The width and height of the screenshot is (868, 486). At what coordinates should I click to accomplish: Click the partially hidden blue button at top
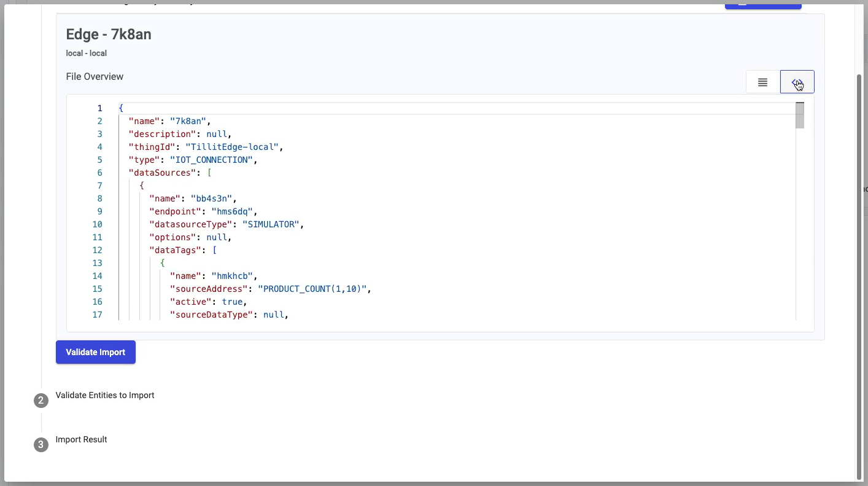pos(762,6)
